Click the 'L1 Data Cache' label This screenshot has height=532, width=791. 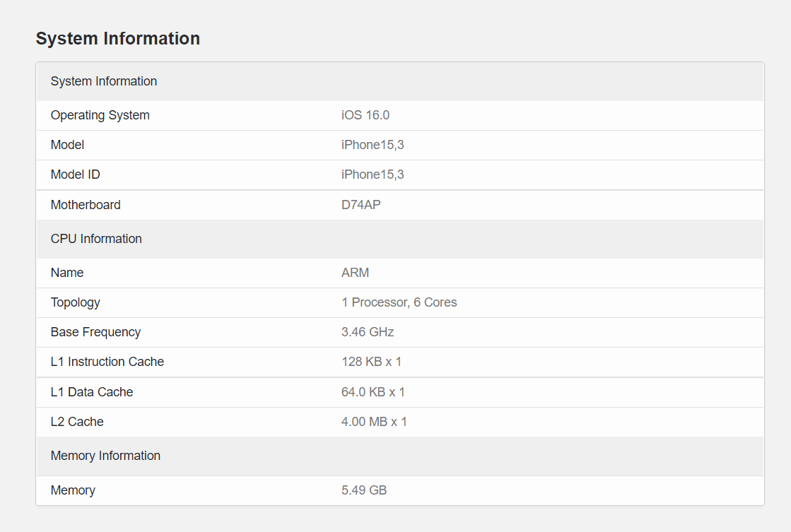[x=91, y=392]
